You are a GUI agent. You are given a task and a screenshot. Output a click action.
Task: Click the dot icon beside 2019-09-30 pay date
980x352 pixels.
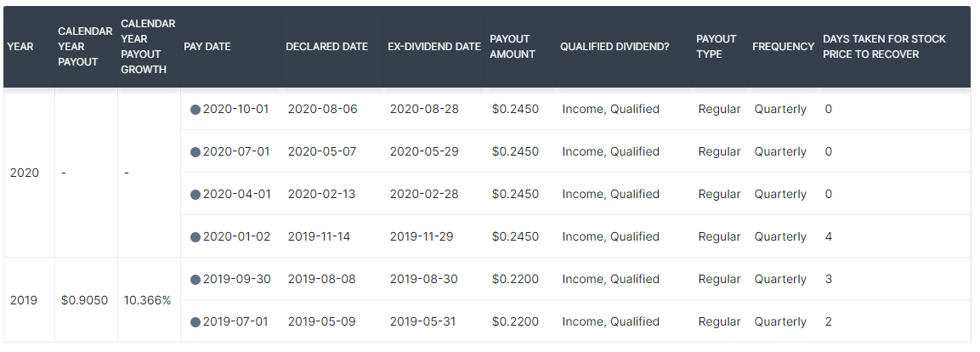tap(195, 280)
